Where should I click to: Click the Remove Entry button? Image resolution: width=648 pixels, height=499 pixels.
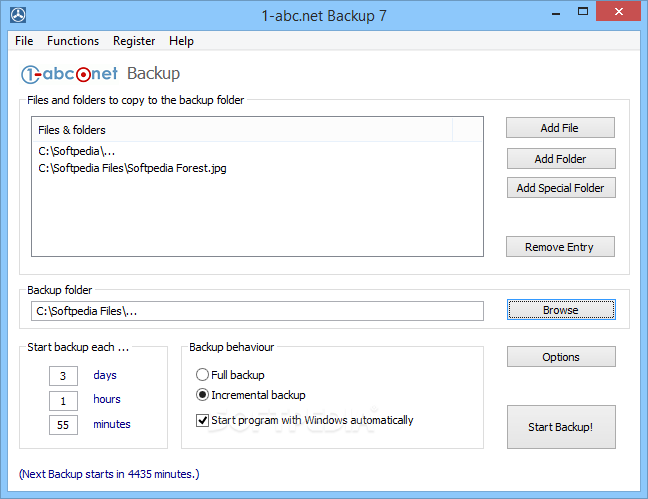click(x=560, y=247)
